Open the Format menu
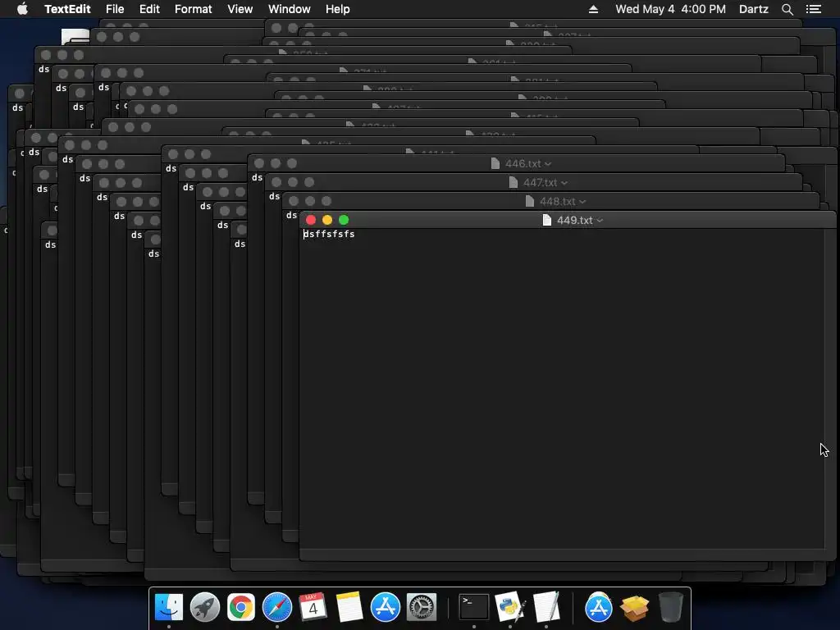840x630 pixels. pyautogui.click(x=194, y=9)
